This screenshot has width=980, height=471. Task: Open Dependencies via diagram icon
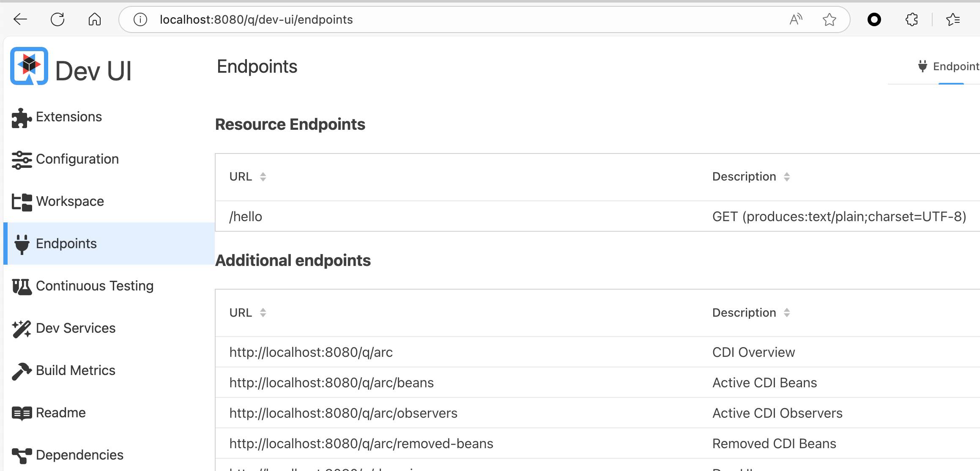tap(22, 455)
